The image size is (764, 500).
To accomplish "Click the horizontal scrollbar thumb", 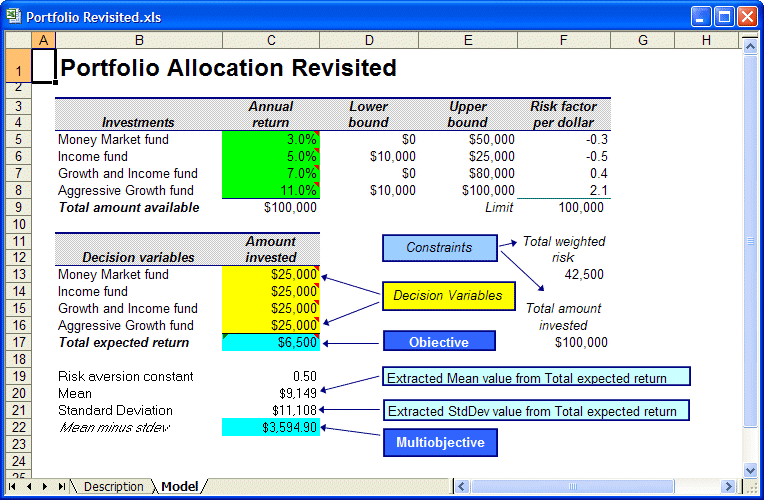I will pyautogui.click(x=573, y=486).
